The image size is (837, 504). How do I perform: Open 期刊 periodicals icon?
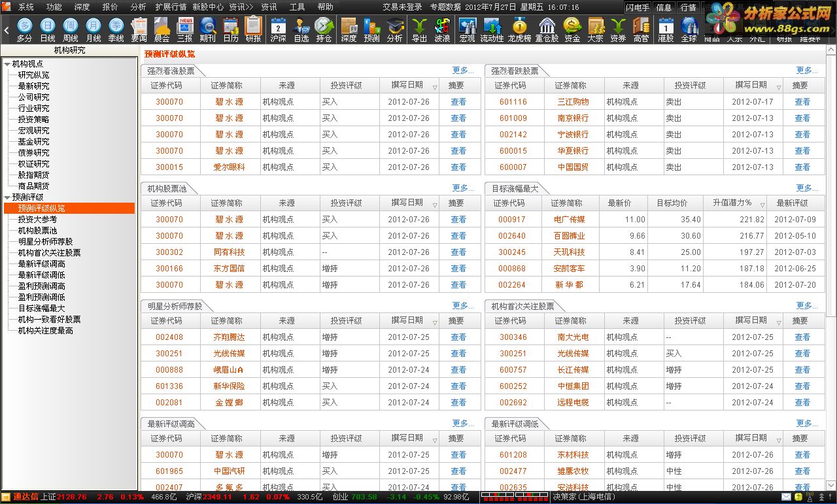208,29
